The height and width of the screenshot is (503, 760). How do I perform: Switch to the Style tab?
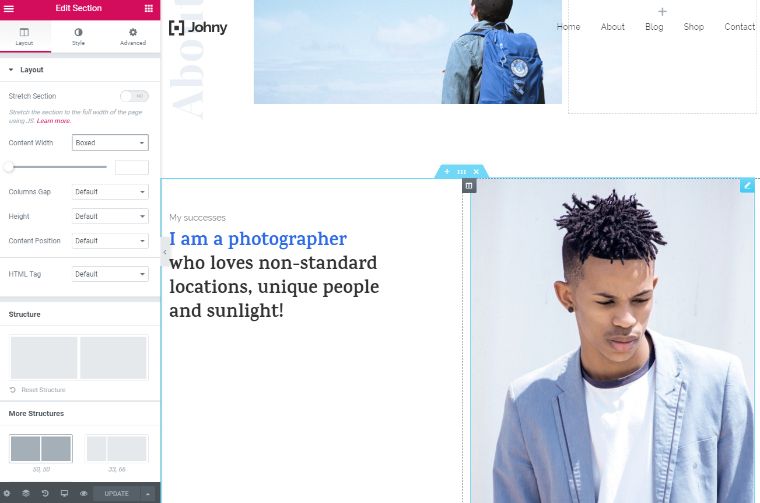pos(79,37)
